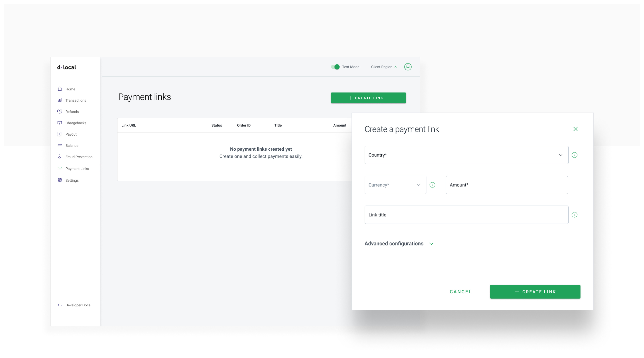
Task: Click the Fraud Prevention shield icon
Action: click(x=60, y=156)
